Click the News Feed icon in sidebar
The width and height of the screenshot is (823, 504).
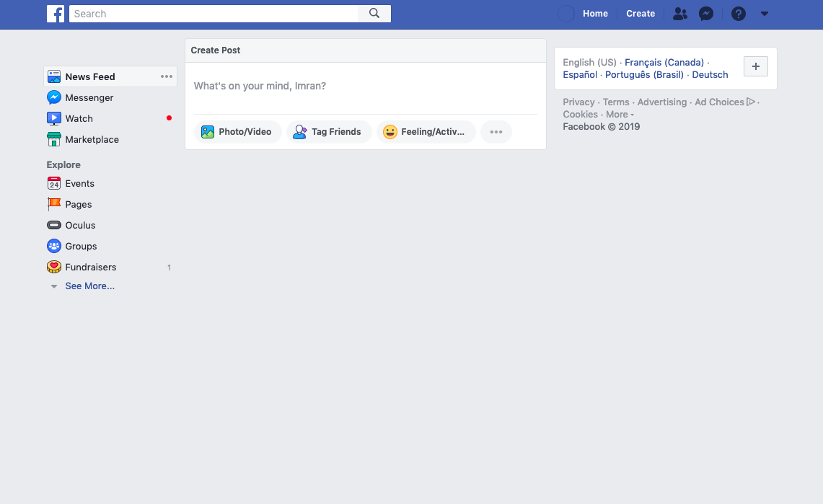(54, 76)
